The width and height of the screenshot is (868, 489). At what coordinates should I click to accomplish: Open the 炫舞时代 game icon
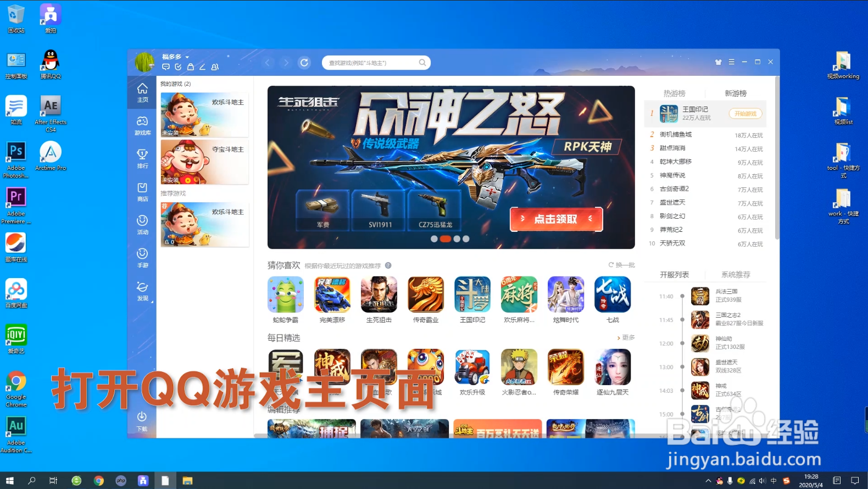[x=566, y=295]
